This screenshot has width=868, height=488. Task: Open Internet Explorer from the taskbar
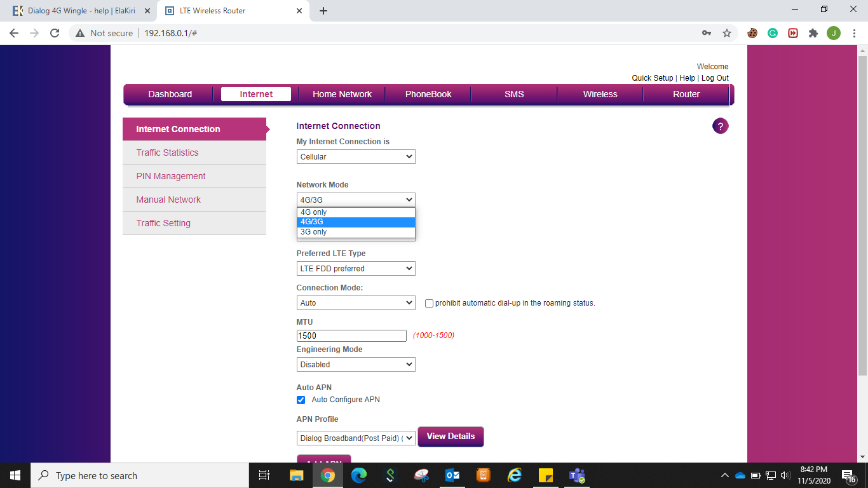[515, 475]
